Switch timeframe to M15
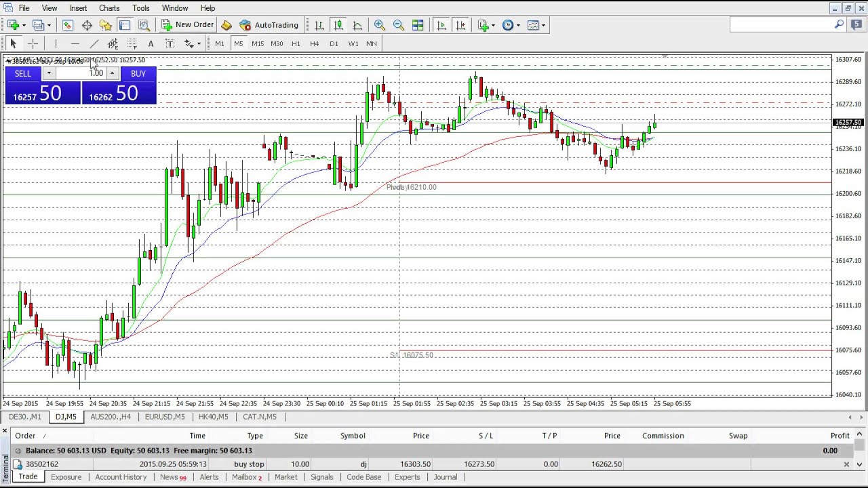The width and height of the screenshot is (868, 488). click(258, 43)
